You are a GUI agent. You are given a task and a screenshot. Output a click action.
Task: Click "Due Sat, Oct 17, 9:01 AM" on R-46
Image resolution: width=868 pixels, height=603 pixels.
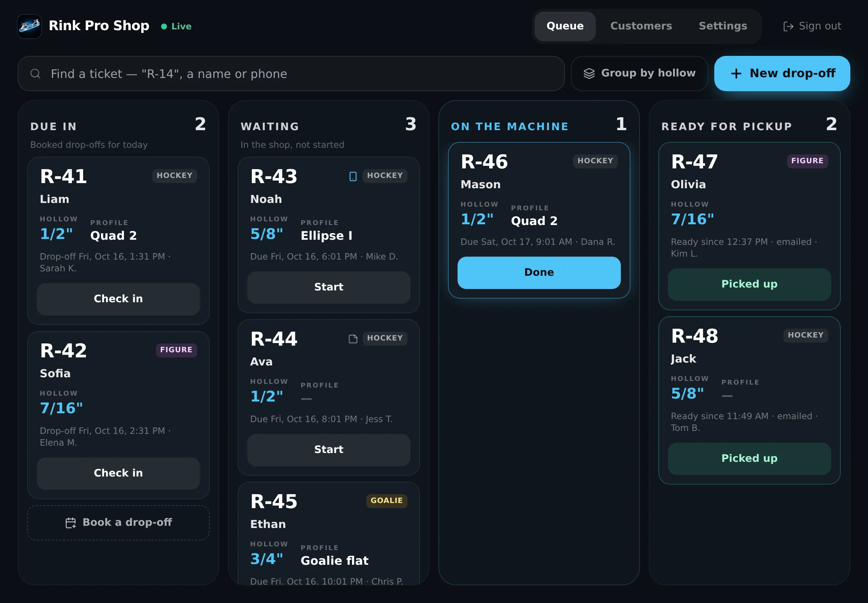(x=516, y=242)
